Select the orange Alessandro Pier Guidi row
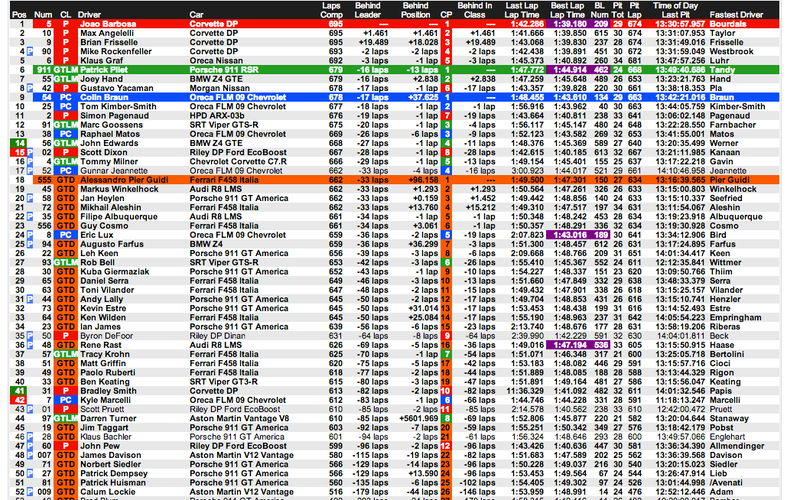 [406, 180]
